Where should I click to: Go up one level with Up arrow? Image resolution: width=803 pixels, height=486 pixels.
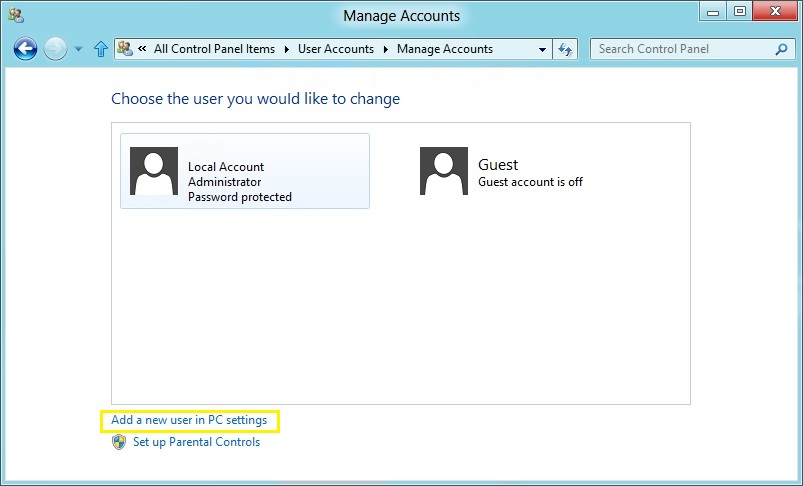[100, 49]
